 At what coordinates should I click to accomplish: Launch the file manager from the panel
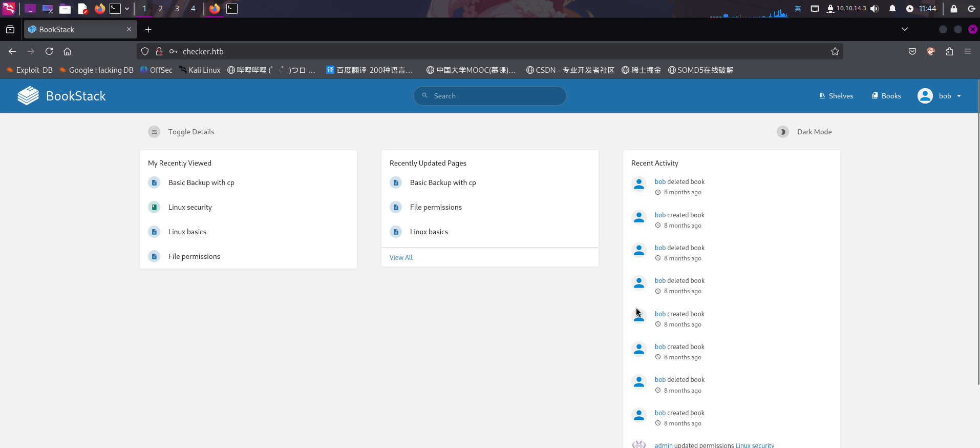click(x=65, y=9)
